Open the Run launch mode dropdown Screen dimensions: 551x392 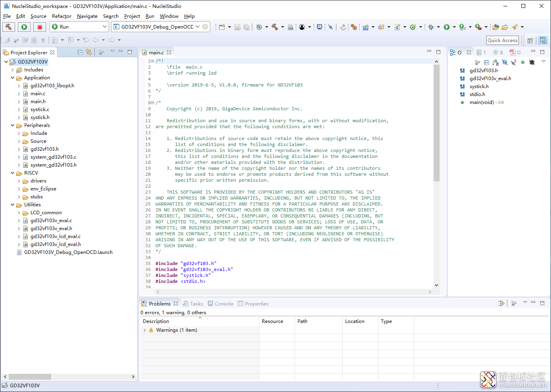(x=105, y=27)
